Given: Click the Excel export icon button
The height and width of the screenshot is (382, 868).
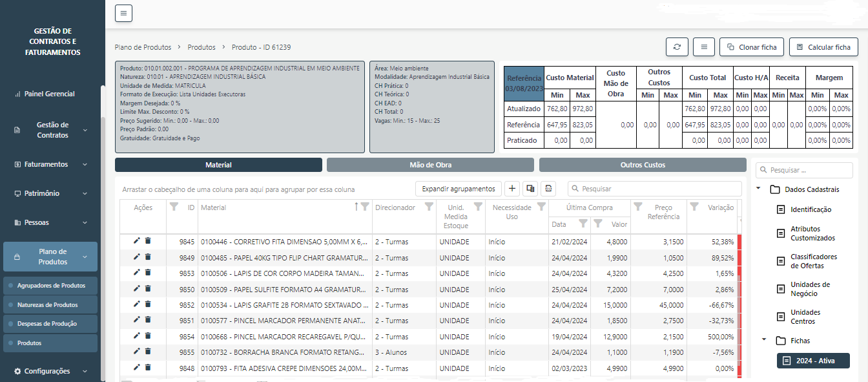Looking at the screenshot, I should 548,189.
